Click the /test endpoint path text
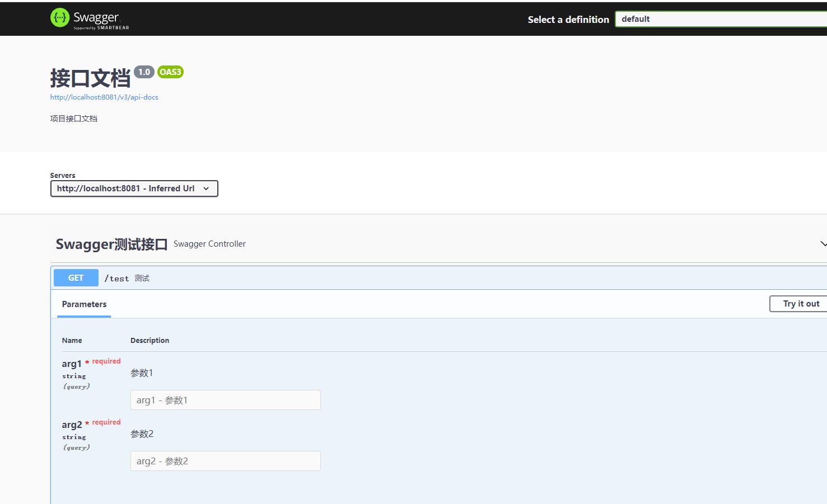Image resolution: width=827 pixels, height=504 pixels. pos(116,278)
